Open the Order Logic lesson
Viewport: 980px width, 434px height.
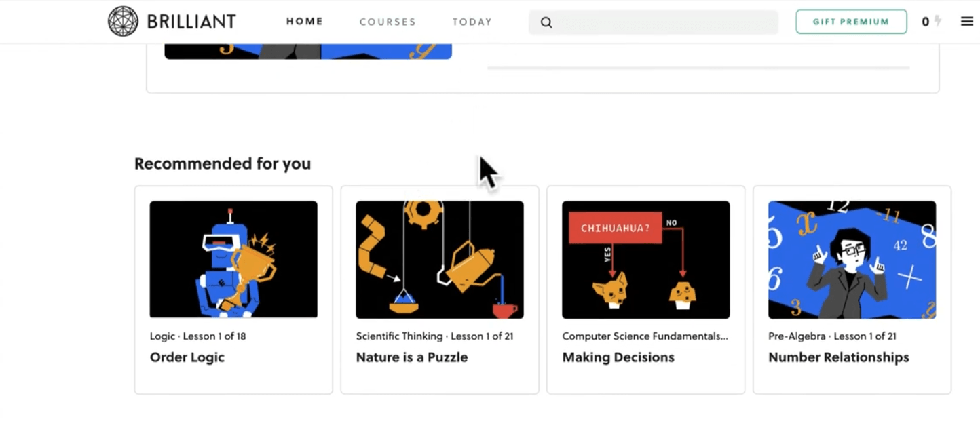pyautogui.click(x=187, y=357)
